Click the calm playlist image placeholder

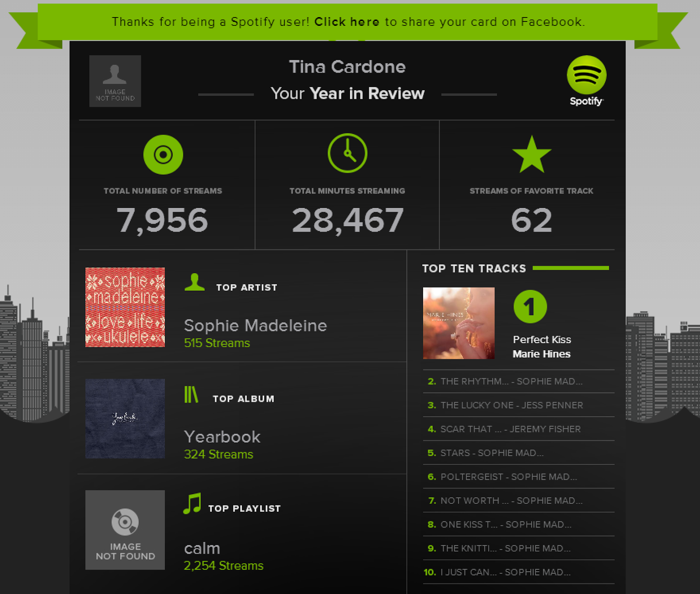coord(125,530)
